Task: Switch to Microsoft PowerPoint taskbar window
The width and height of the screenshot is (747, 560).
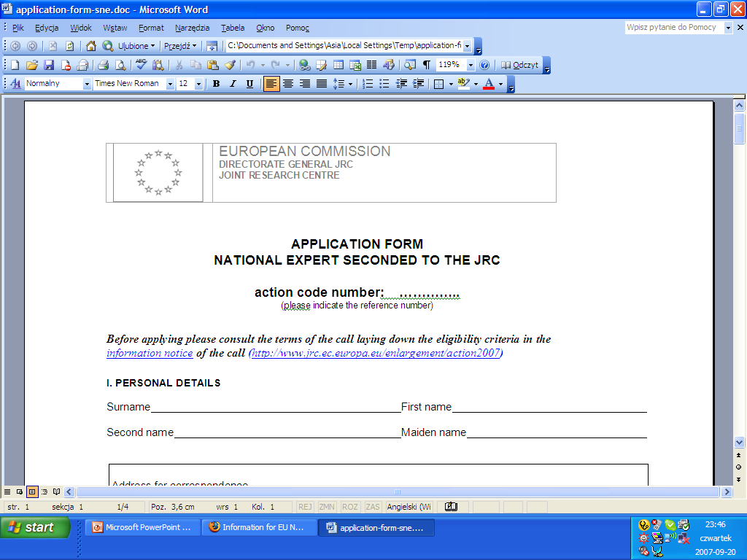Action: point(142,527)
